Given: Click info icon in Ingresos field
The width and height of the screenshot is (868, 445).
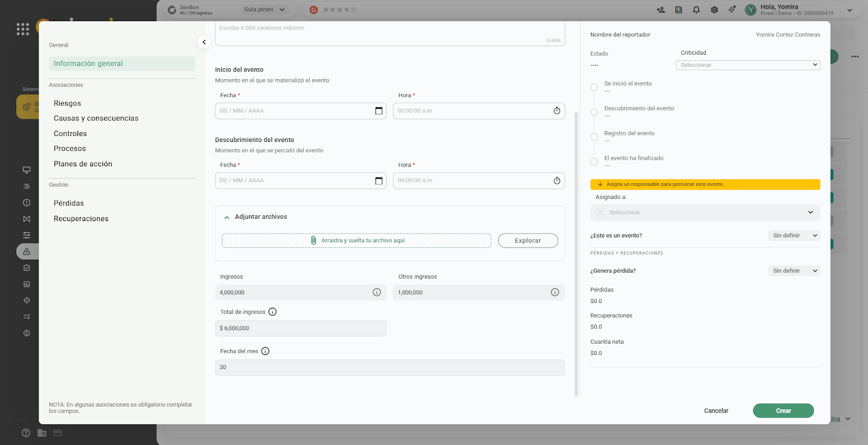Looking at the screenshot, I should click(x=376, y=293).
